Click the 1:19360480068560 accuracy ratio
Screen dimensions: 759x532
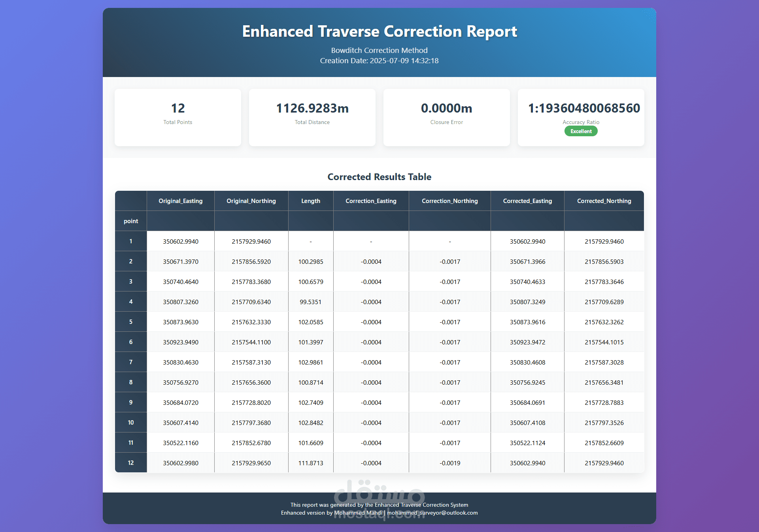pos(584,108)
